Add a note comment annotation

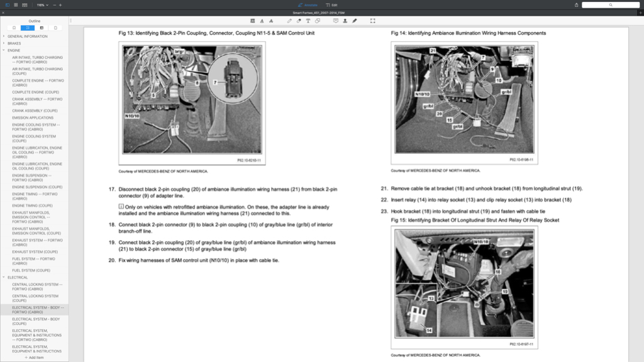[x=336, y=21]
